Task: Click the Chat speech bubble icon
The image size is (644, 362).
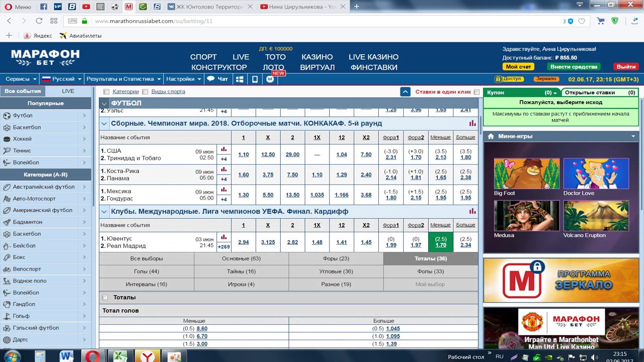Action: (210, 79)
